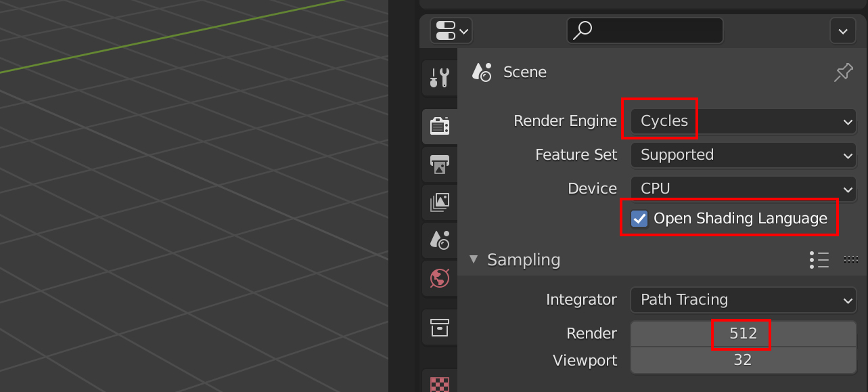Click the Integrator label

pyautogui.click(x=581, y=299)
